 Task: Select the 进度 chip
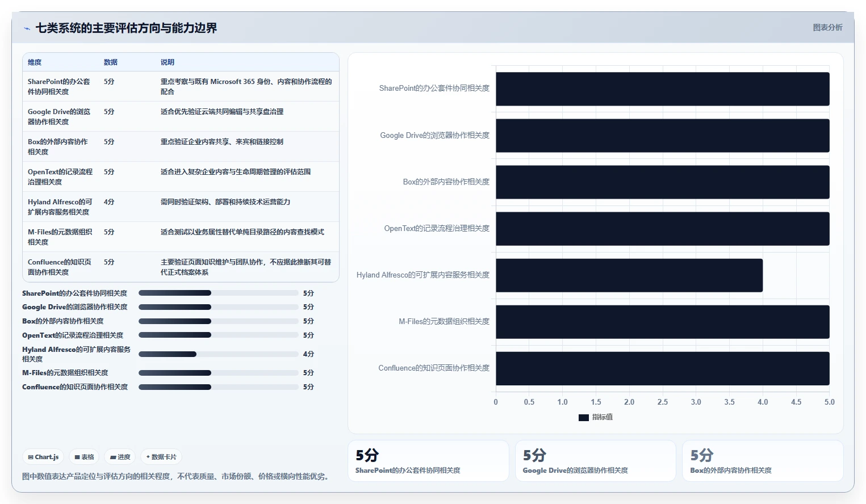click(120, 457)
